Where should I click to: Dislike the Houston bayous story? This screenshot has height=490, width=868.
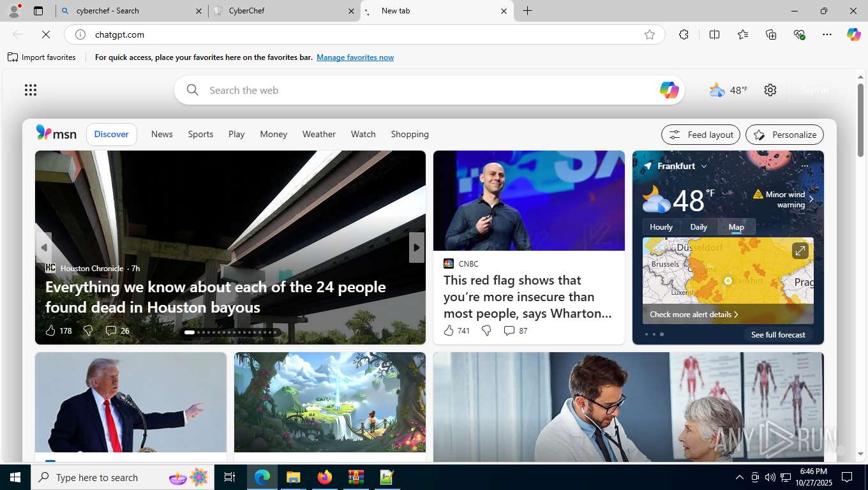pyautogui.click(x=88, y=330)
